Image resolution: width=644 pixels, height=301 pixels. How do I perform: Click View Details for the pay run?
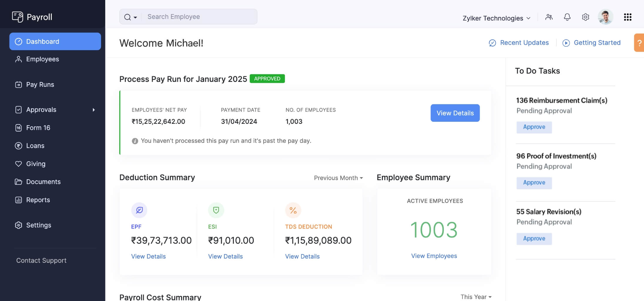pos(455,113)
